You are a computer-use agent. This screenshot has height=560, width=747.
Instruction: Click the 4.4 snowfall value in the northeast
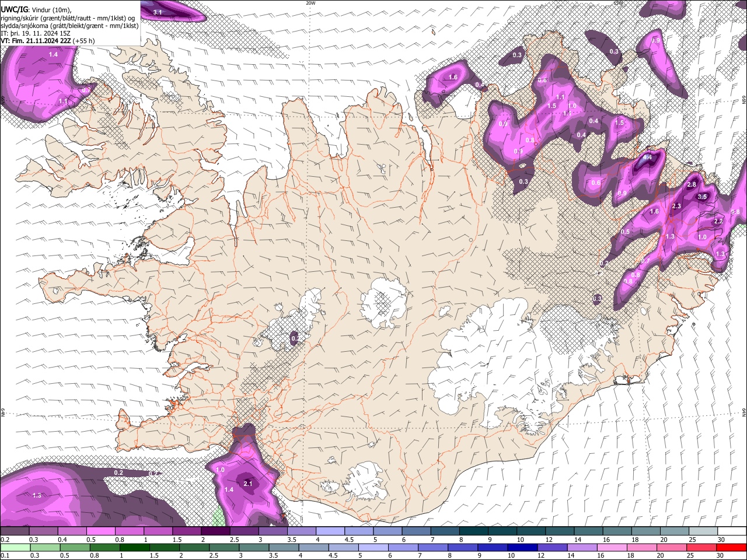647,157
